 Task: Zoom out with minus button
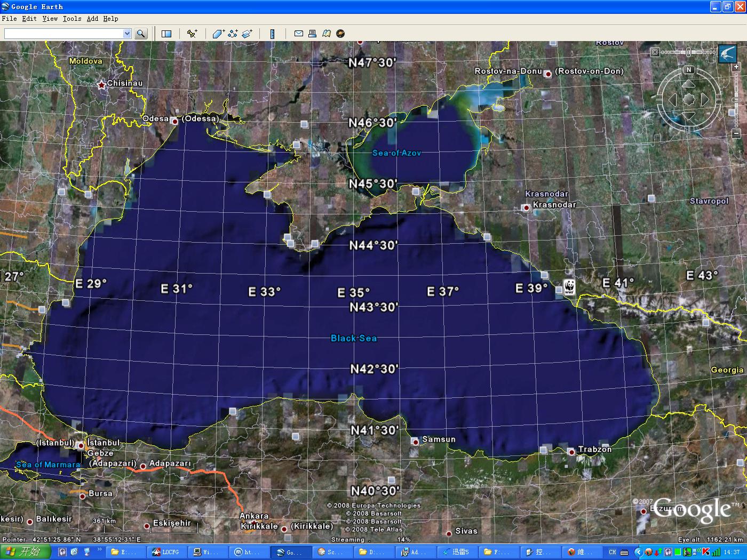click(736, 133)
